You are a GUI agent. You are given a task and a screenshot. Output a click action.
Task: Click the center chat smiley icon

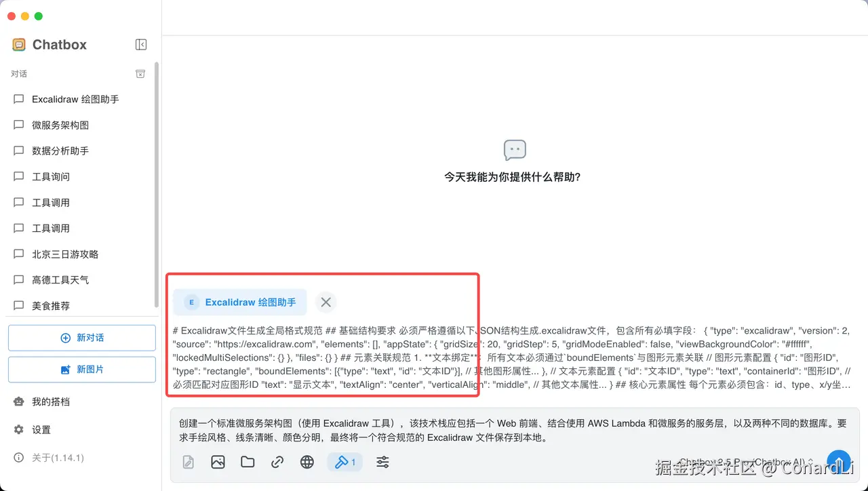(515, 150)
